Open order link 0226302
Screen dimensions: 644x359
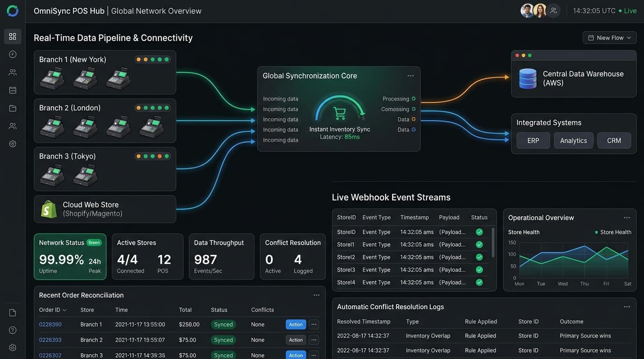coord(50,355)
